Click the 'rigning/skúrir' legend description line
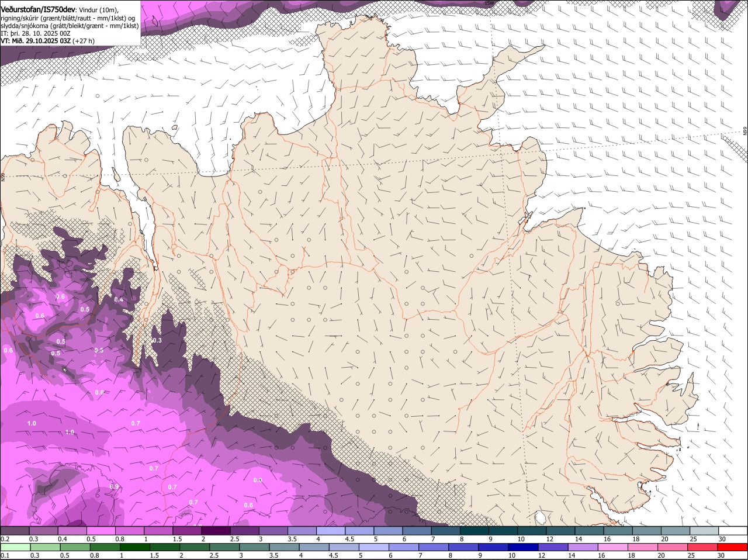748x560 pixels. point(68,18)
